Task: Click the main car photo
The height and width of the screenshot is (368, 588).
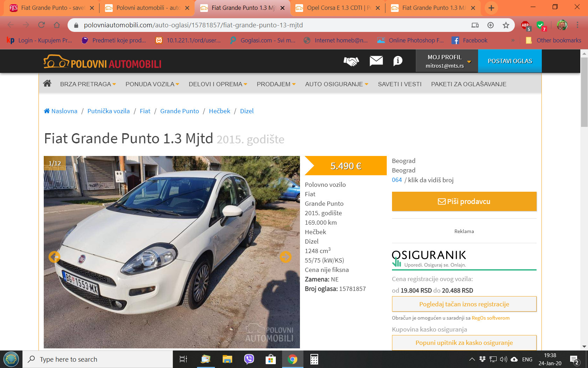Action: (172, 252)
